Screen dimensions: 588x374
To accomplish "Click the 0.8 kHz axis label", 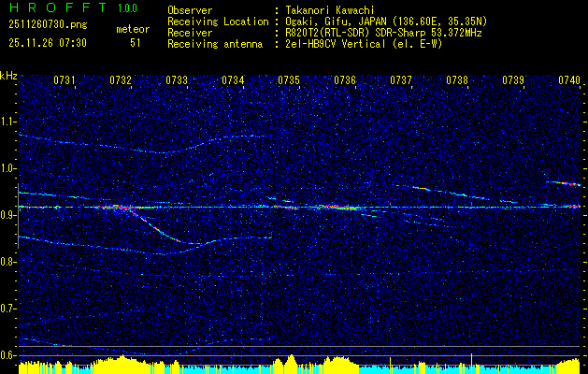I will [x=8, y=262].
